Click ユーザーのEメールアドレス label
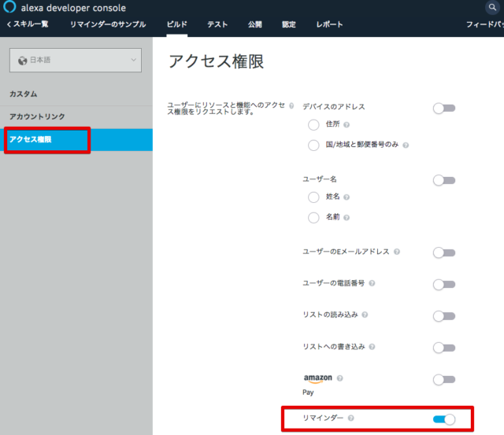 click(x=346, y=252)
